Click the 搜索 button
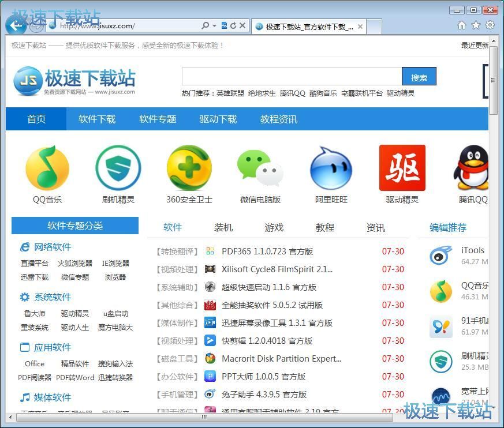Viewport: 504px width, 428px height. [419, 76]
